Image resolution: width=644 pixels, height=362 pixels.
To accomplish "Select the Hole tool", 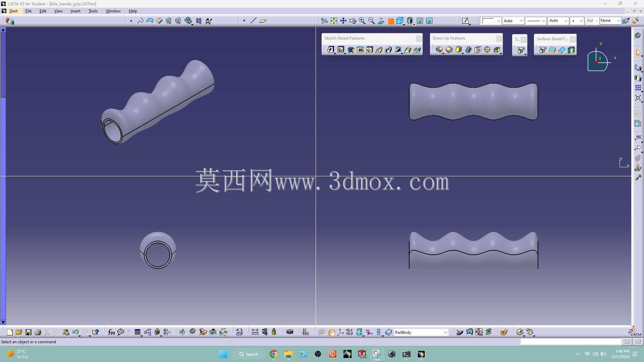I will click(369, 50).
